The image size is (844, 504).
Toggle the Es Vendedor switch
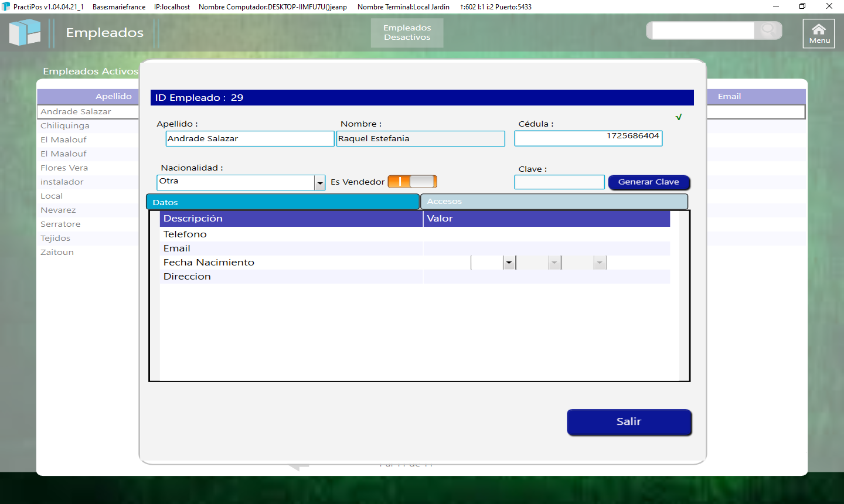(412, 182)
